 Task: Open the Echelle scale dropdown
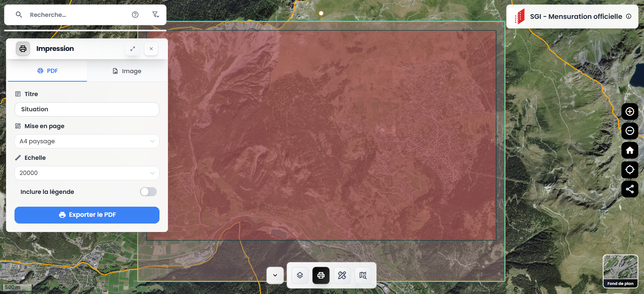click(87, 173)
